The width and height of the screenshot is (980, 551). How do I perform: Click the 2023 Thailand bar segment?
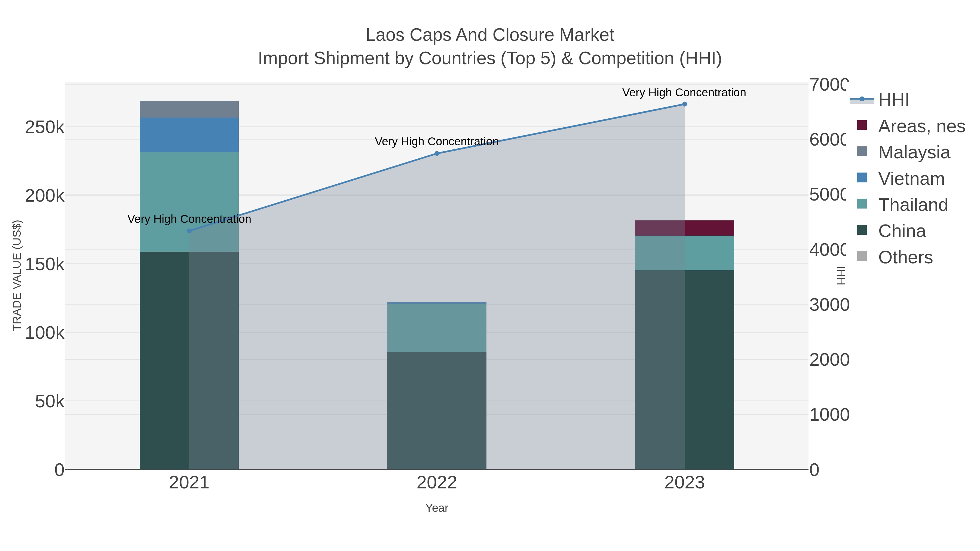click(x=684, y=253)
